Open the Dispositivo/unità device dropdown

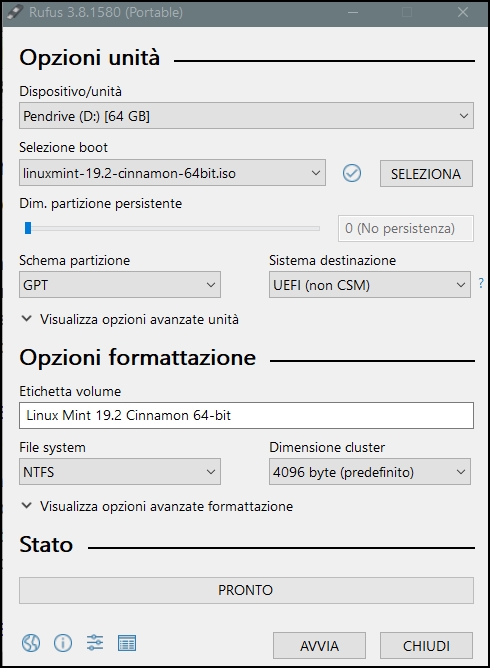[x=246, y=115]
